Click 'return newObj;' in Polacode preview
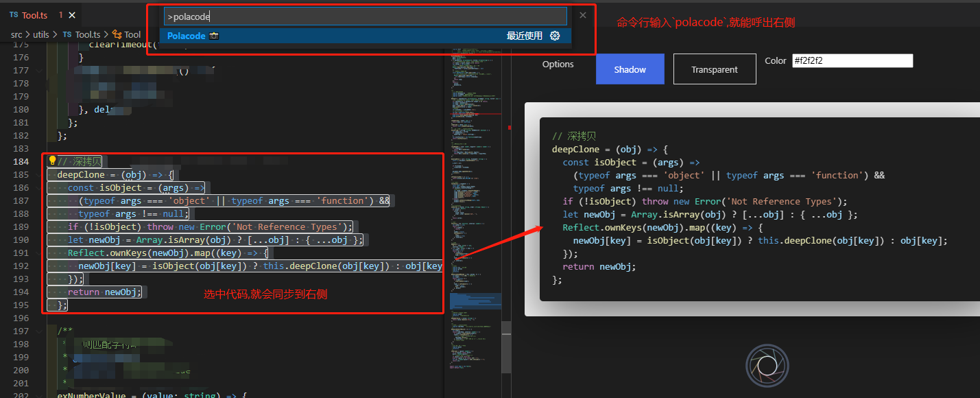This screenshot has height=398, width=980. point(599,266)
